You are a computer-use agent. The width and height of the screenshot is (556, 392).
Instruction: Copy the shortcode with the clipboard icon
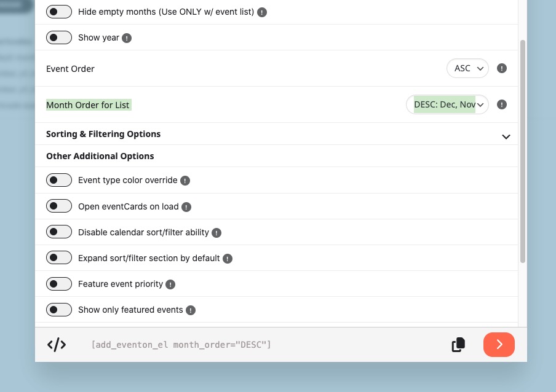[x=458, y=345]
